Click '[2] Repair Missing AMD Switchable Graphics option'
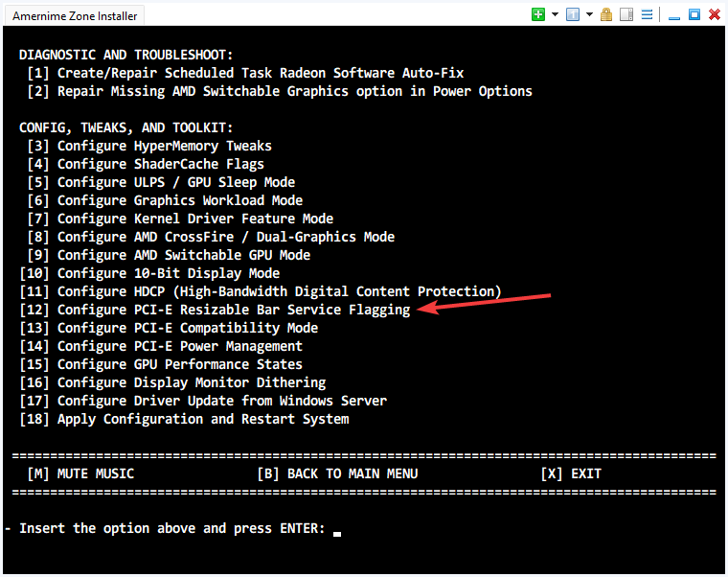Image resolution: width=728 pixels, height=577 pixels. point(280,91)
